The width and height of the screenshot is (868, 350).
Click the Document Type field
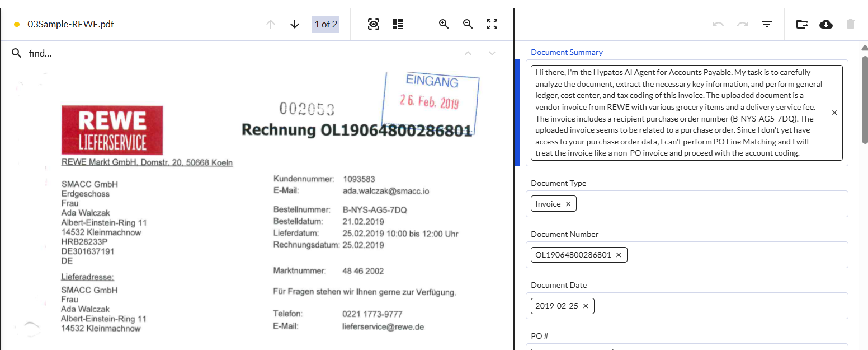pos(687,204)
